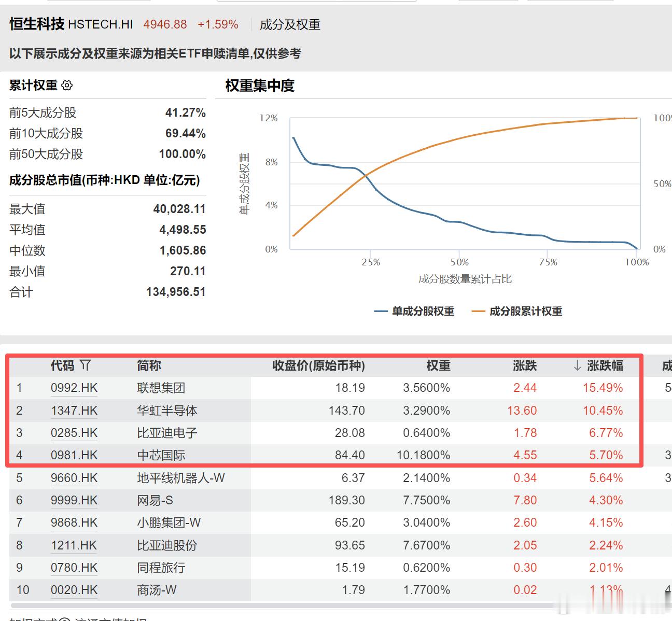Click the HSTECH.HI ticker code

[x=101, y=24]
